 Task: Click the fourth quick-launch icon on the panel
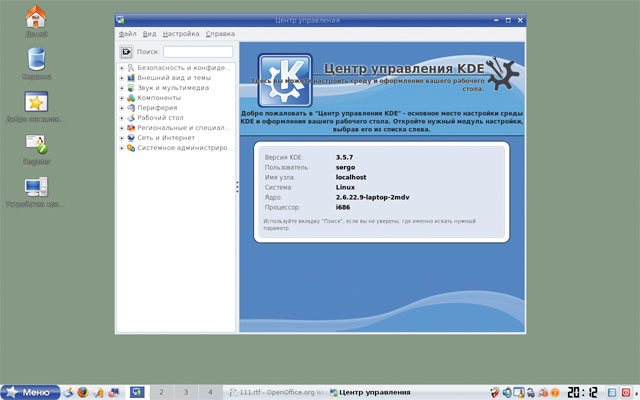pyautogui.click(x=113, y=392)
